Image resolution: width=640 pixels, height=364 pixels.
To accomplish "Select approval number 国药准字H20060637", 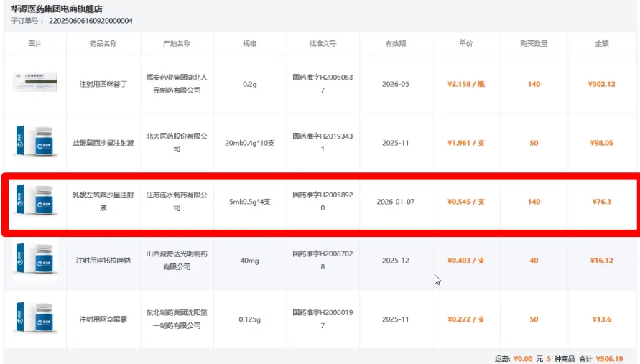I will [x=323, y=84].
